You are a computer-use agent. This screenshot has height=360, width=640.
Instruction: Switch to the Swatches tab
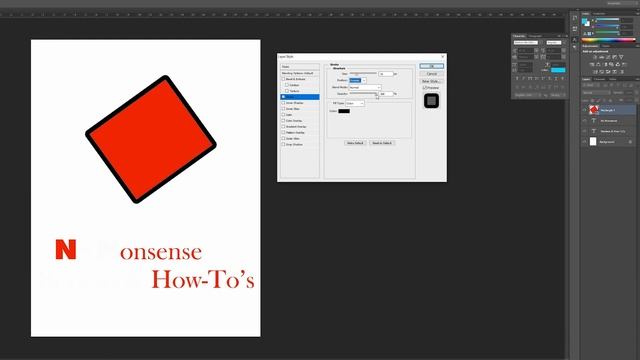tap(599, 13)
